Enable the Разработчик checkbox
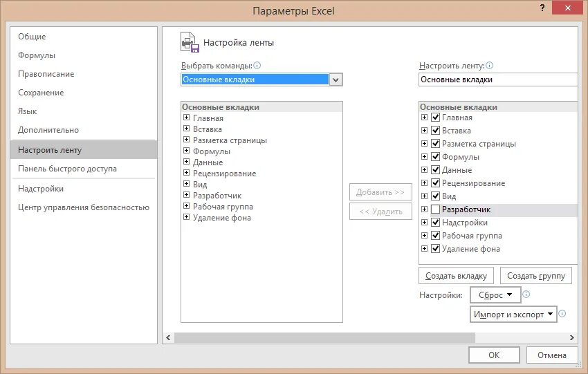Image resolution: width=588 pixels, height=374 pixels. (435, 209)
